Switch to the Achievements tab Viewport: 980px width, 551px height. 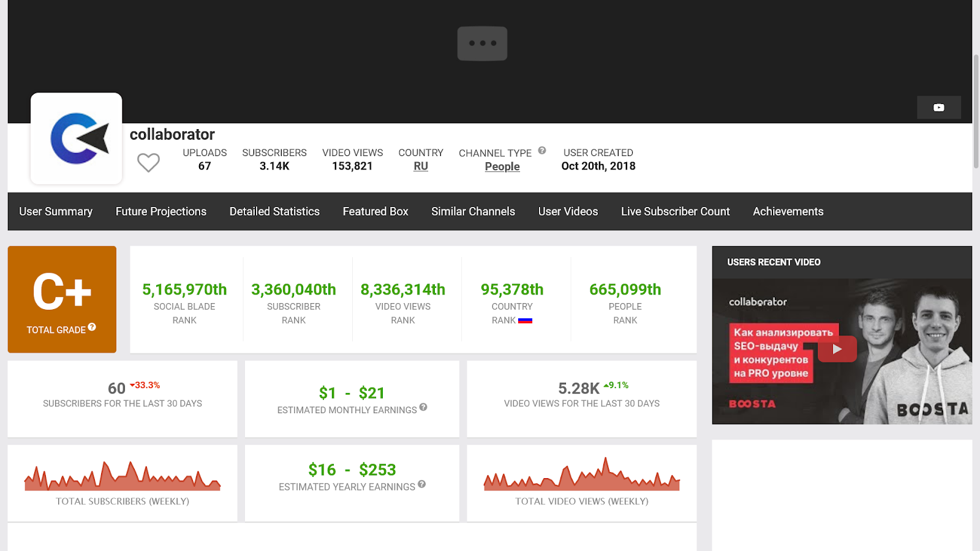point(788,211)
